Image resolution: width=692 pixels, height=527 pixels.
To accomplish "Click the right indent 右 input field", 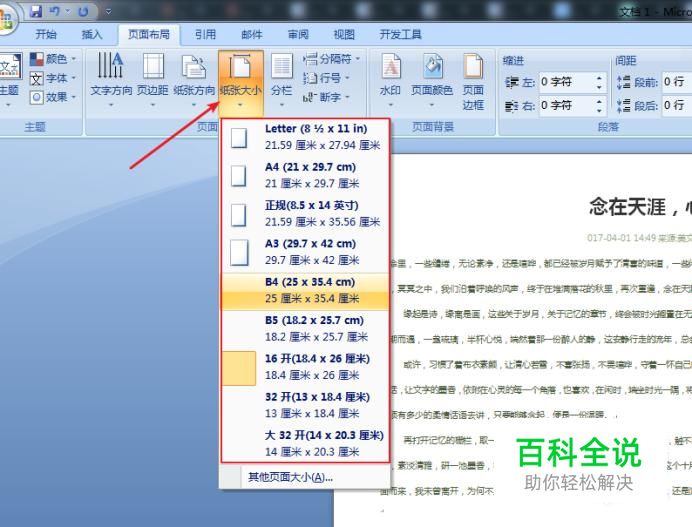I will pyautogui.click(x=566, y=105).
